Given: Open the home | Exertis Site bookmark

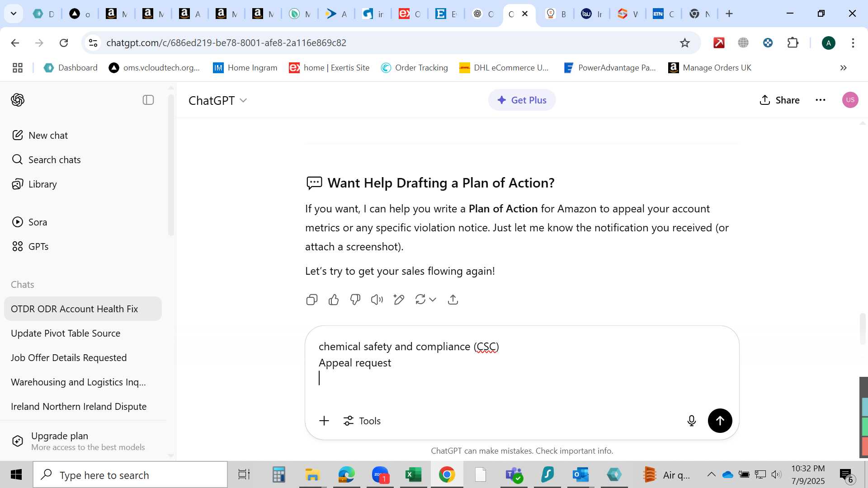Looking at the screenshot, I should click(x=329, y=68).
